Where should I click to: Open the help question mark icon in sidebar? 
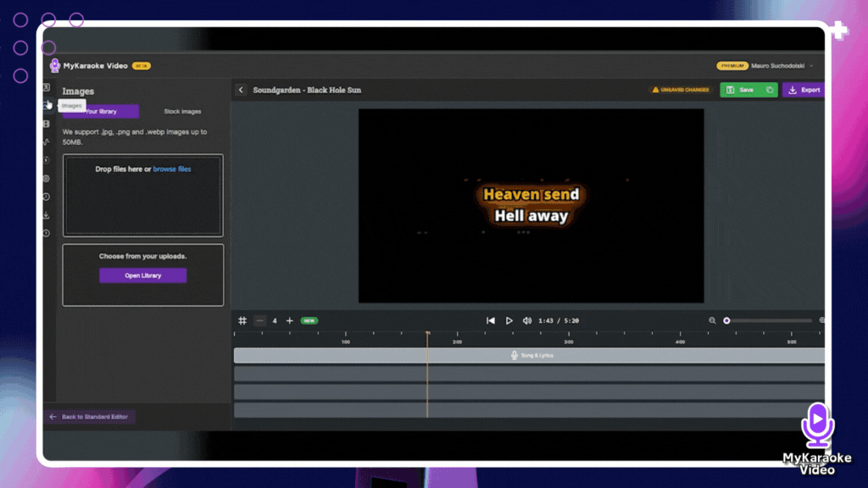point(47,234)
